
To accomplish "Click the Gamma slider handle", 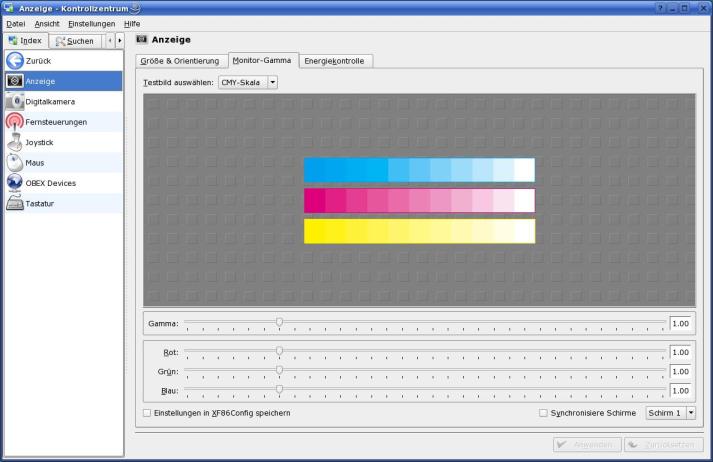I will coord(279,322).
